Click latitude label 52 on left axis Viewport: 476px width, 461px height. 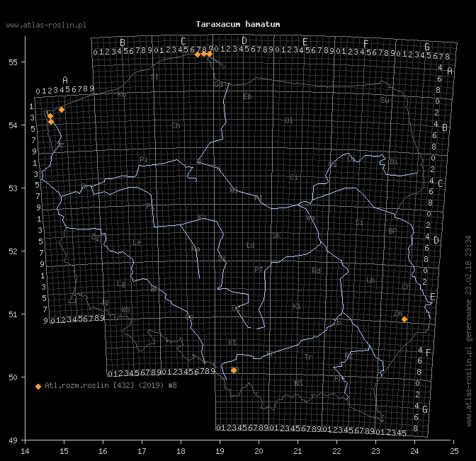13,251
